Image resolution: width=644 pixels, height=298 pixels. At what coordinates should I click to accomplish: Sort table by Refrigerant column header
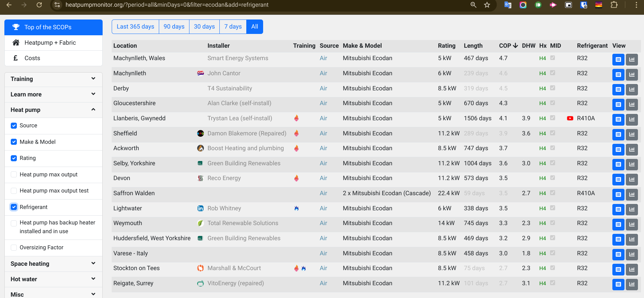[x=592, y=46]
